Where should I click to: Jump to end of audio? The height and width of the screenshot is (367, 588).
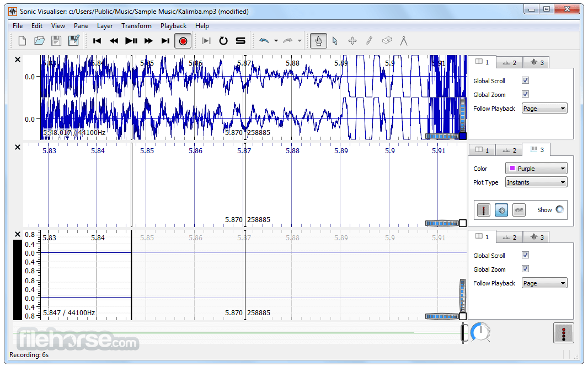[x=165, y=41]
